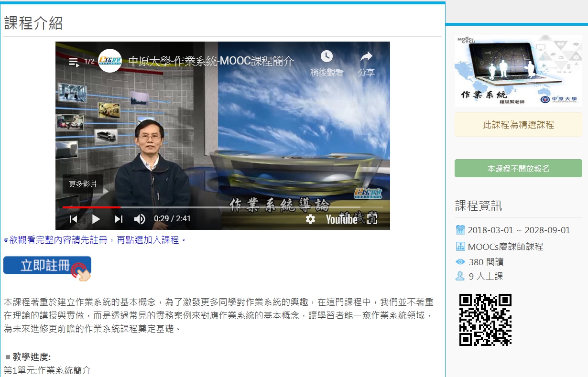Screen dimensions: 588x377
Task: Play the video
Action: tap(96, 219)
